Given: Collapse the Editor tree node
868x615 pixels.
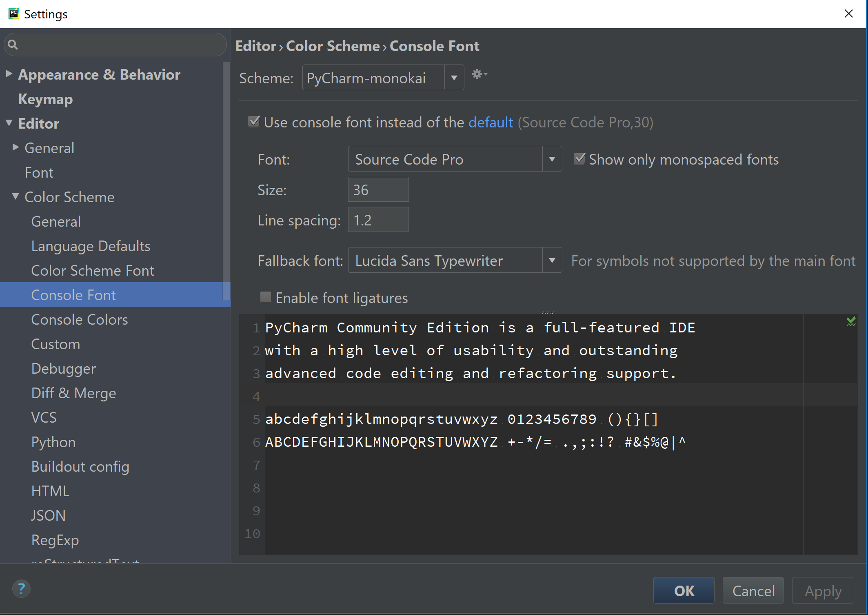Looking at the screenshot, I should [9, 123].
